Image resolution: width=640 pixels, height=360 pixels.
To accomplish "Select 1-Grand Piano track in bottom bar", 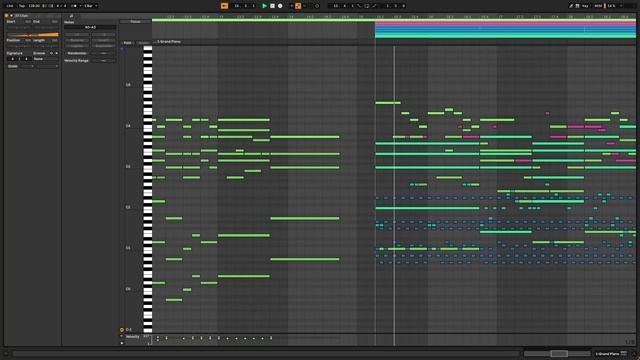I will pos(607,354).
